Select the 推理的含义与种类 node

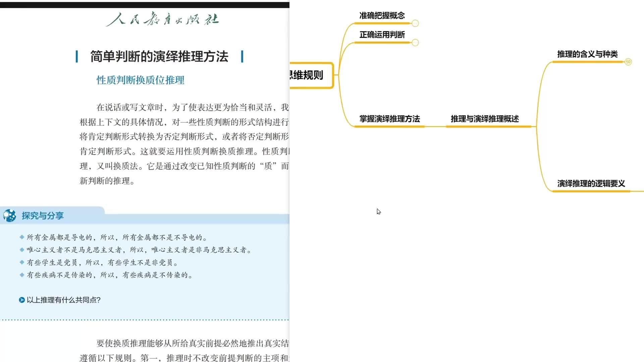click(x=587, y=54)
